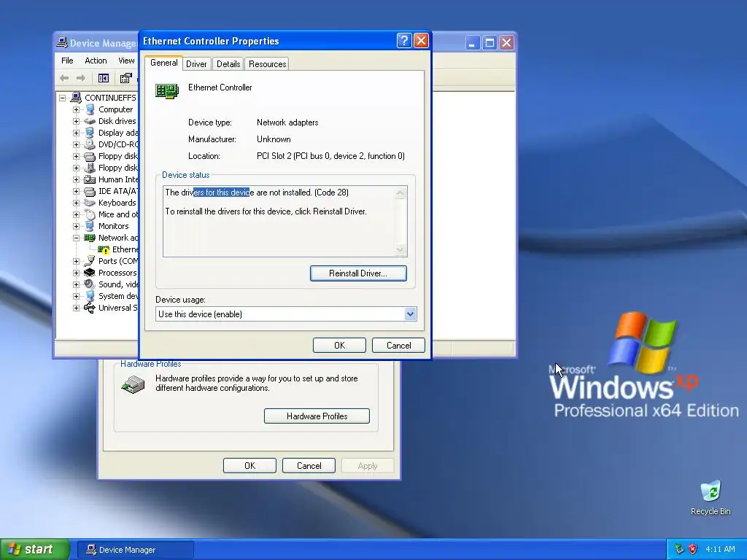Expand the Sound, video tree node

pyautogui.click(x=76, y=284)
